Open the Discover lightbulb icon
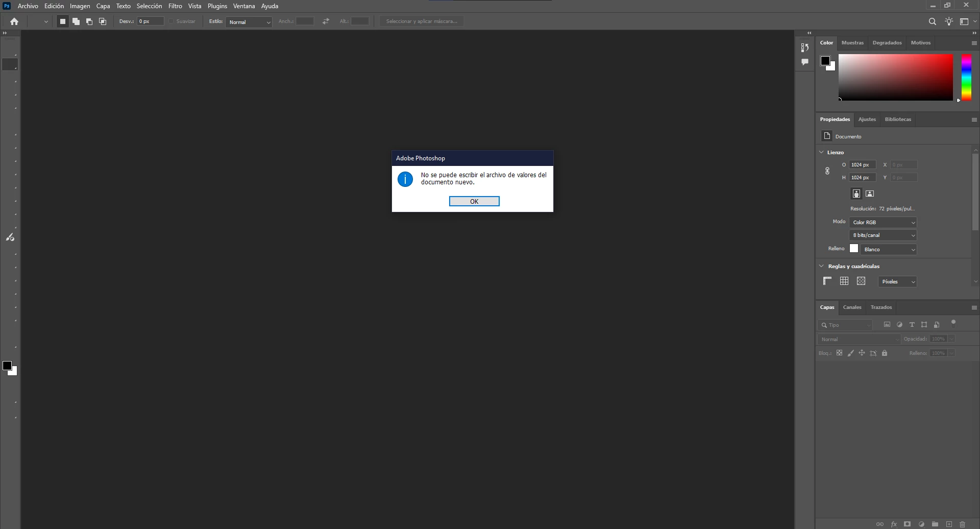980x529 pixels. coord(949,21)
